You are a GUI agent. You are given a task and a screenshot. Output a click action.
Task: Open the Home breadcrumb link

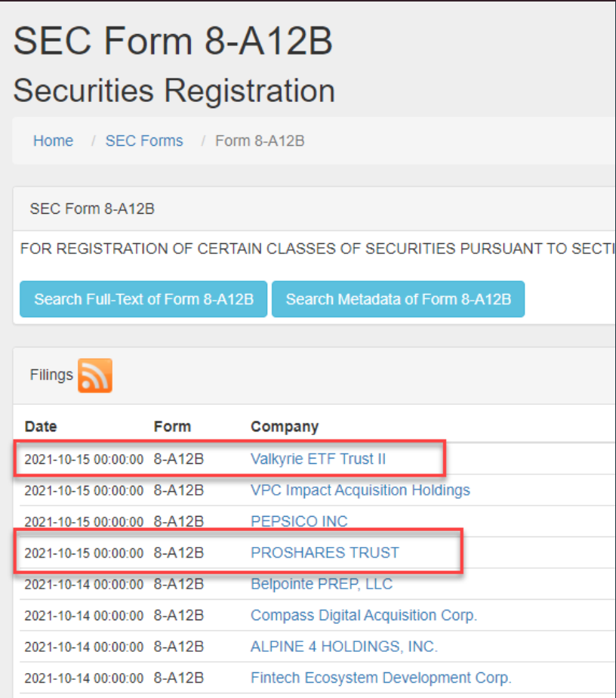point(53,141)
